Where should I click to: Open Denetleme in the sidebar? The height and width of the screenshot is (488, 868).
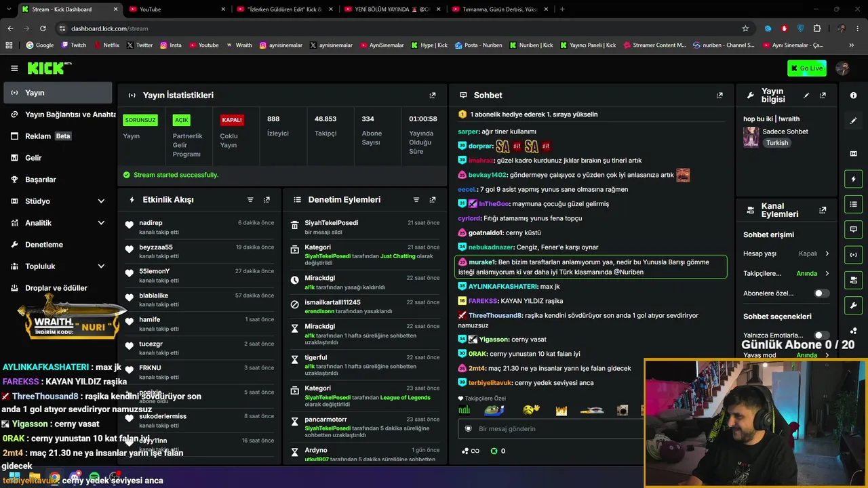pos(58,245)
